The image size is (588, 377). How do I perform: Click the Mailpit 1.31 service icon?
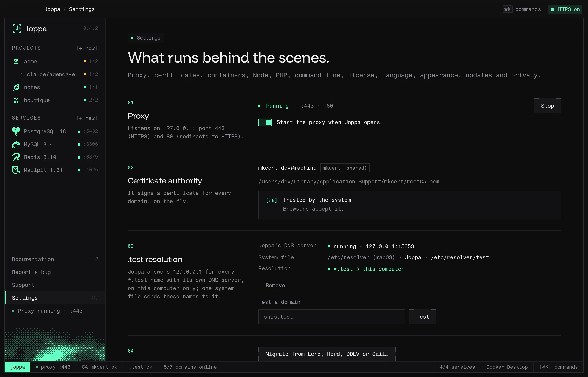(16, 170)
